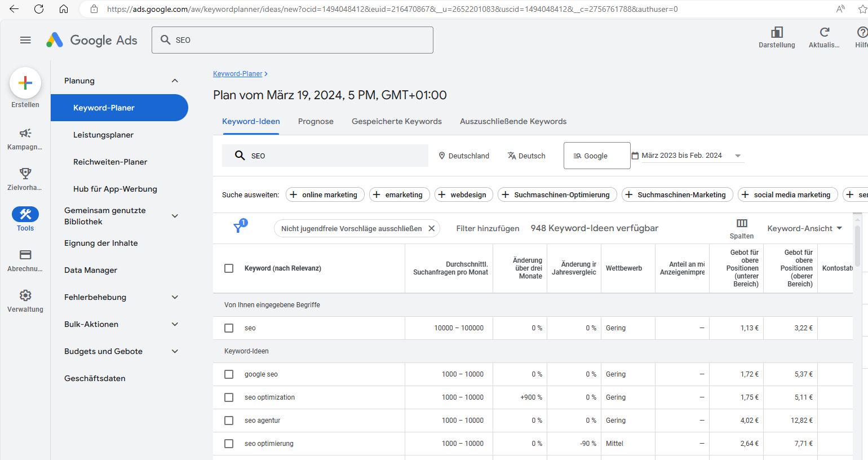Switch to the Auszuschließende Keywords tab

(513, 121)
